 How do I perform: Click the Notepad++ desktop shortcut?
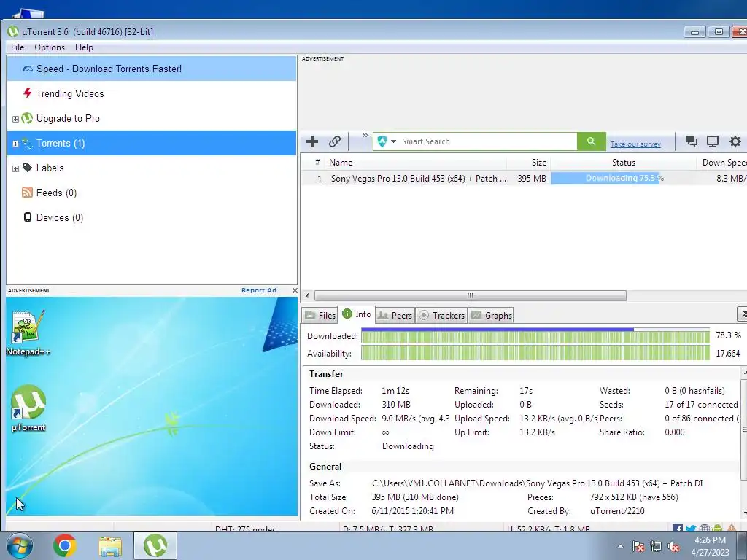point(28,332)
